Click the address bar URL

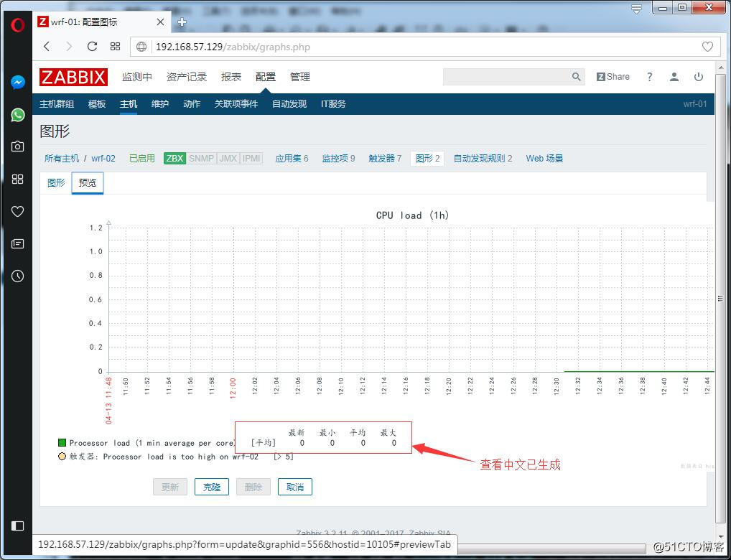pyautogui.click(x=233, y=47)
